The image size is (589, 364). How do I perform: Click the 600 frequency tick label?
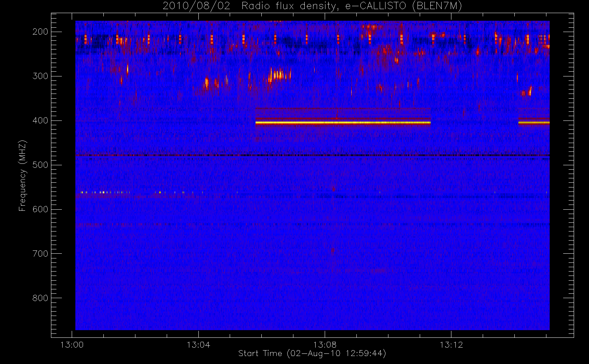click(40, 209)
